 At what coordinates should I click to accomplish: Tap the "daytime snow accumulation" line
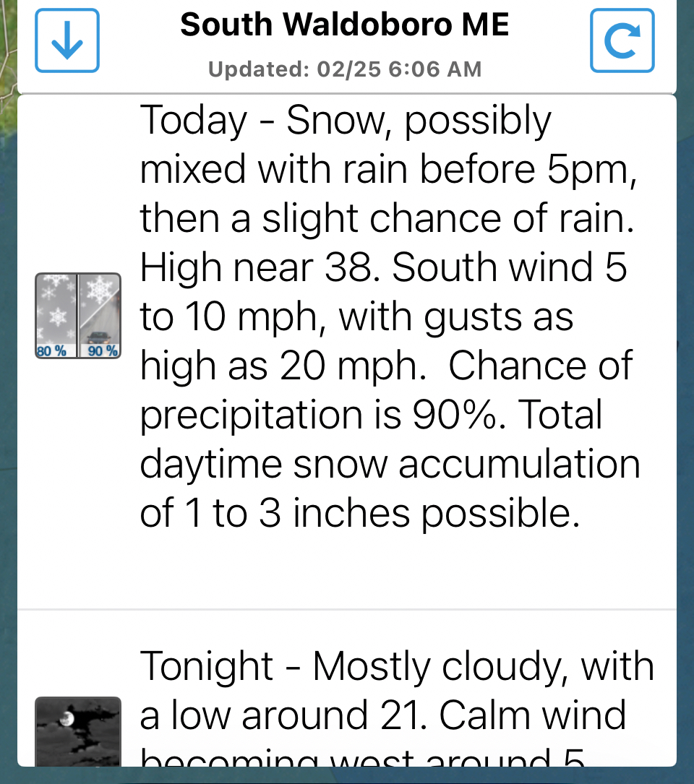click(390, 464)
